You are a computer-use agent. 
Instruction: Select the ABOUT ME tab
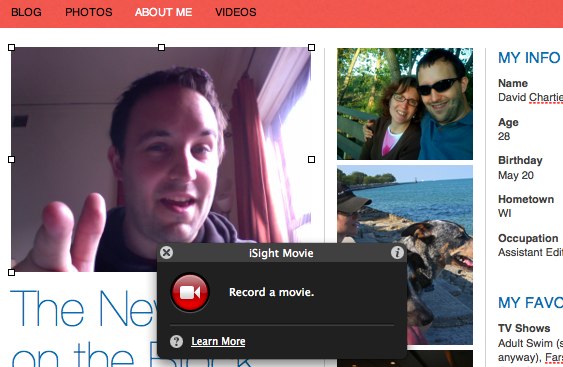point(163,12)
